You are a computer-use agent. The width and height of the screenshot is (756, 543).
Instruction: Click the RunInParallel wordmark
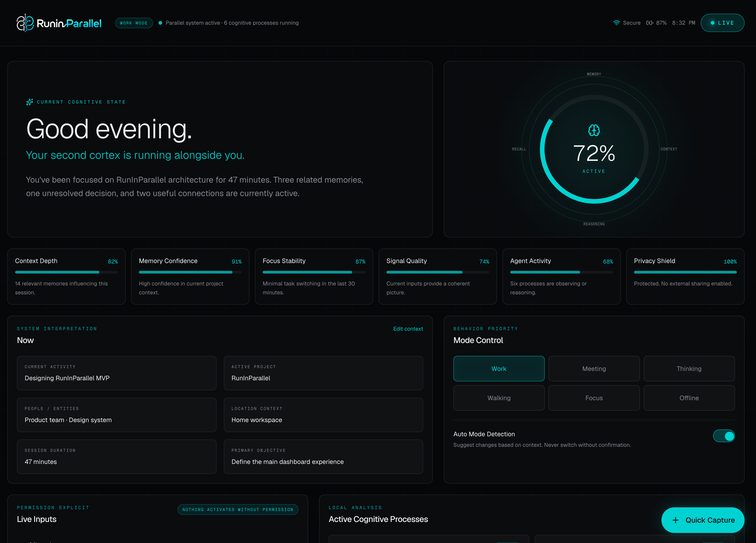pos(69,23)
